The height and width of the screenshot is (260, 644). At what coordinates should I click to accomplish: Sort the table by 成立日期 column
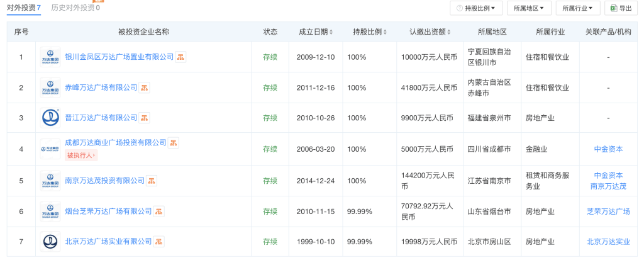(x=316, y=31)
